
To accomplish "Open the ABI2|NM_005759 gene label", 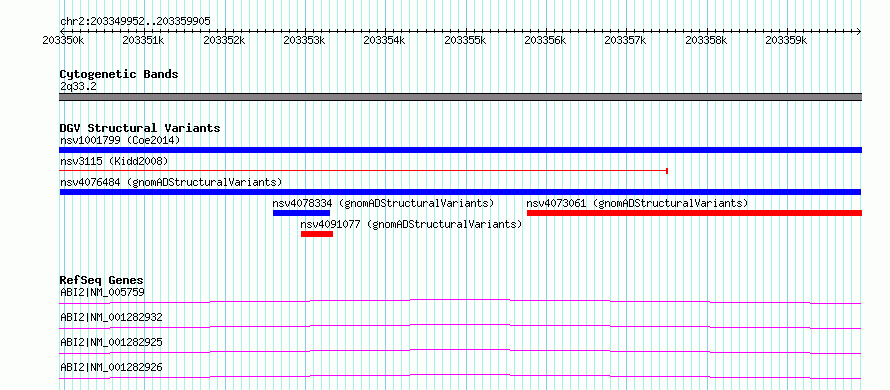I will click(102, 292).
